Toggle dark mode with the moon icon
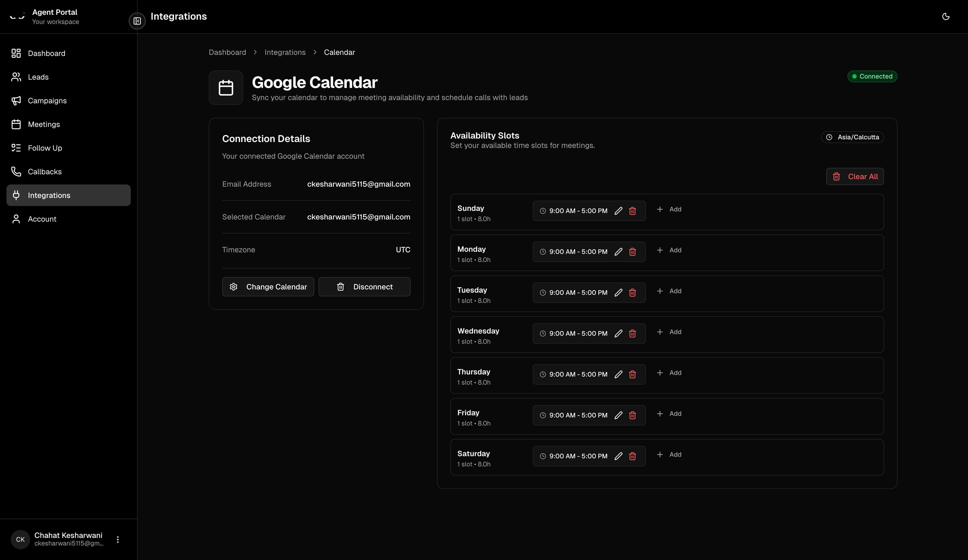 (946, 16)
